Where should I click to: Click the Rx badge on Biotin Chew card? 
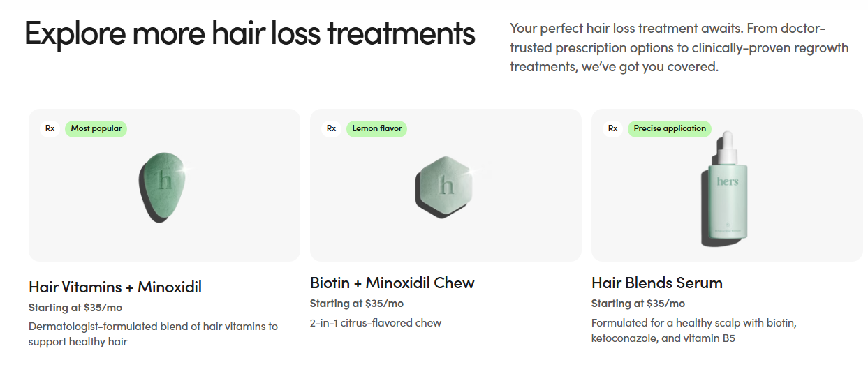coord(331,128)
